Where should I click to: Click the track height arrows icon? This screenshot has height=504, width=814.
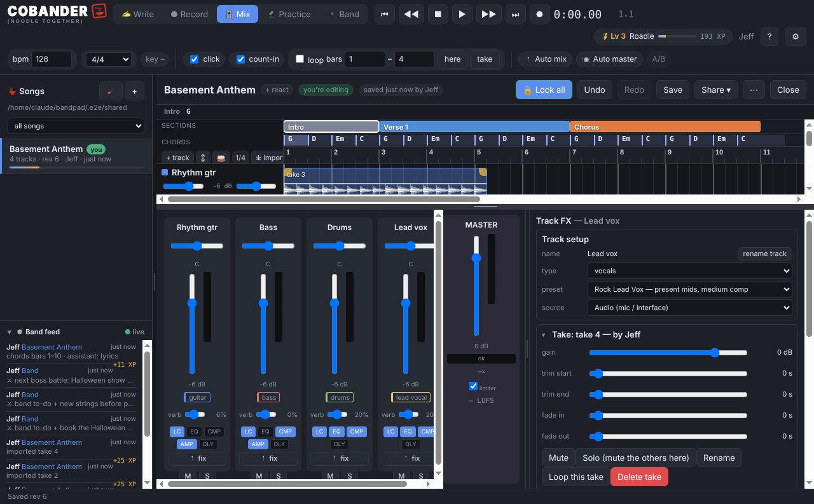point(203,158)
